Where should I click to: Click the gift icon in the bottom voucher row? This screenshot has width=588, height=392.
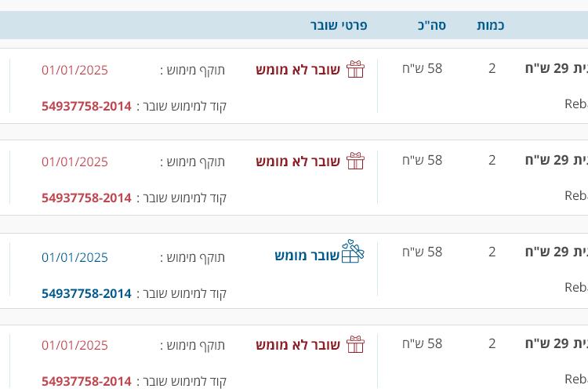(355, 344)
